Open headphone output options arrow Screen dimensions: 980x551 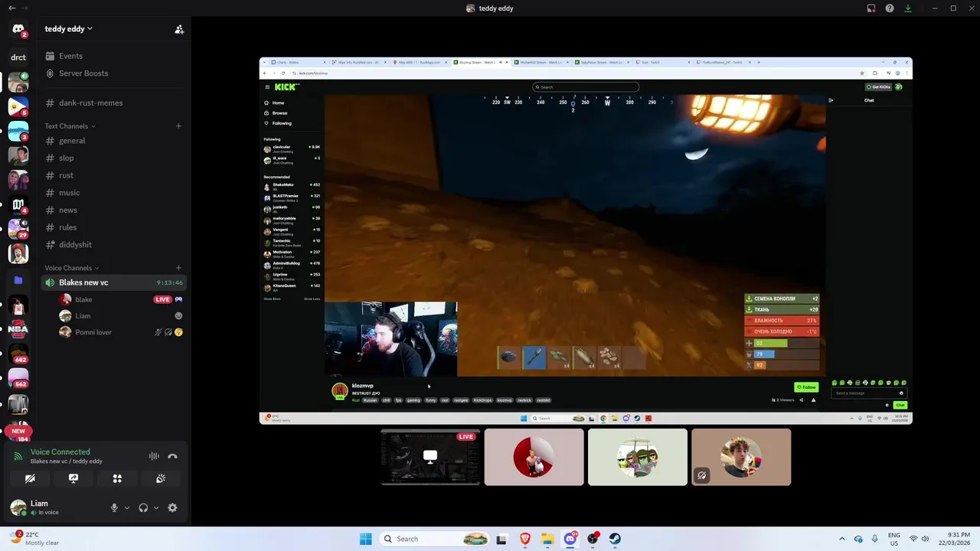[x=156, y=507]
